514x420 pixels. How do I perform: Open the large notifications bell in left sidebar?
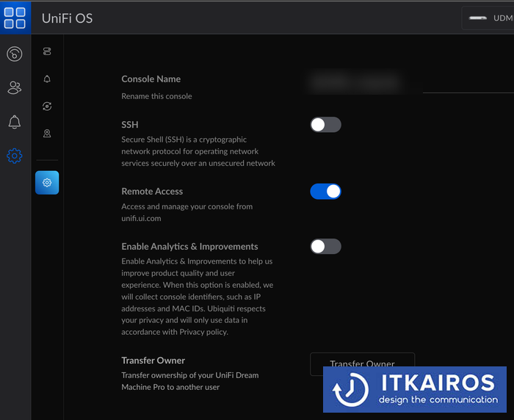pos(15,122)
